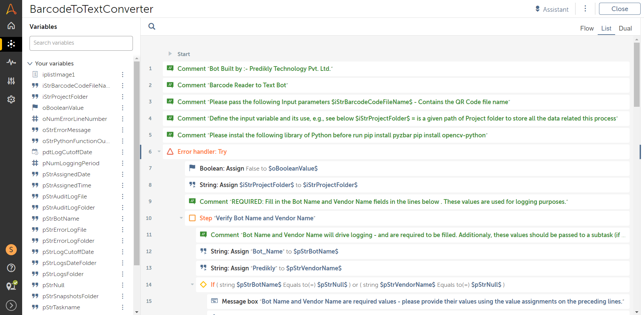Click the Search variables input field
Image resolution: width=644 pixels, height=315 pixels.
point(81,43)
